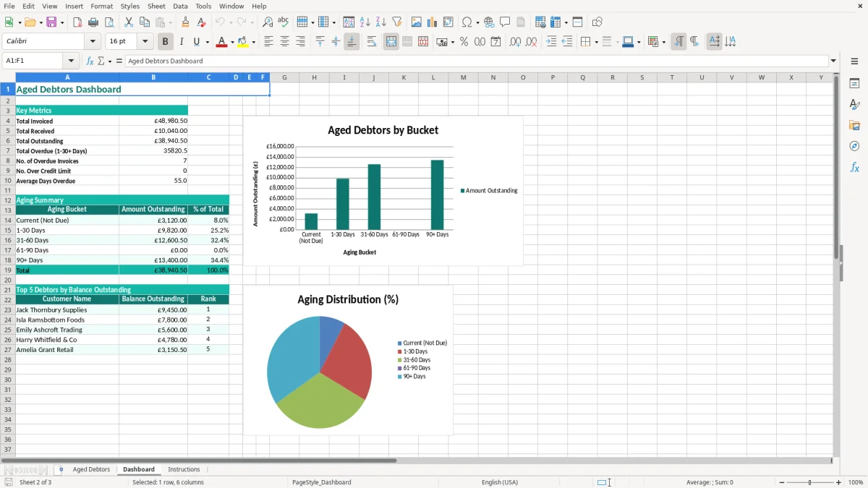Toggle Merge and Center Cells
The image size is (868, 488).
[x=391, y=42]
